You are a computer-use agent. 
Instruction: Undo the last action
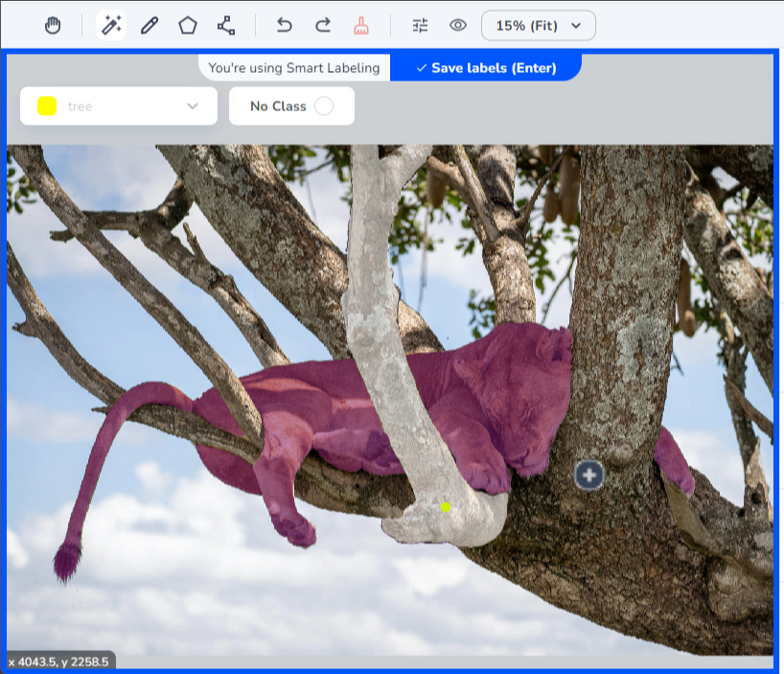(x=284, y=26)
